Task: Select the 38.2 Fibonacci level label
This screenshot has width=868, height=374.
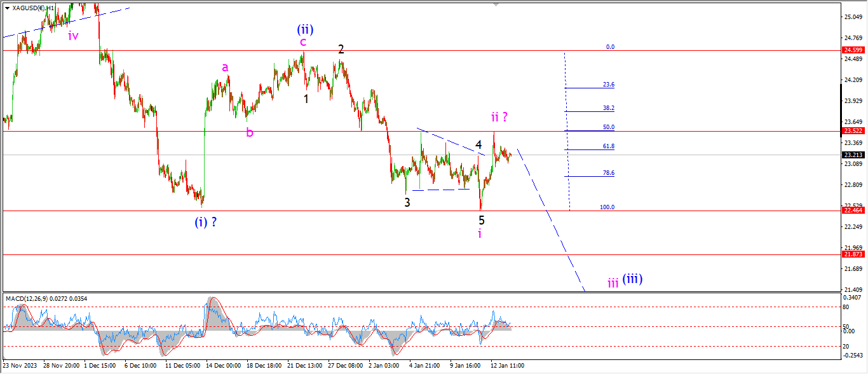Action: [x=609, y=108]
